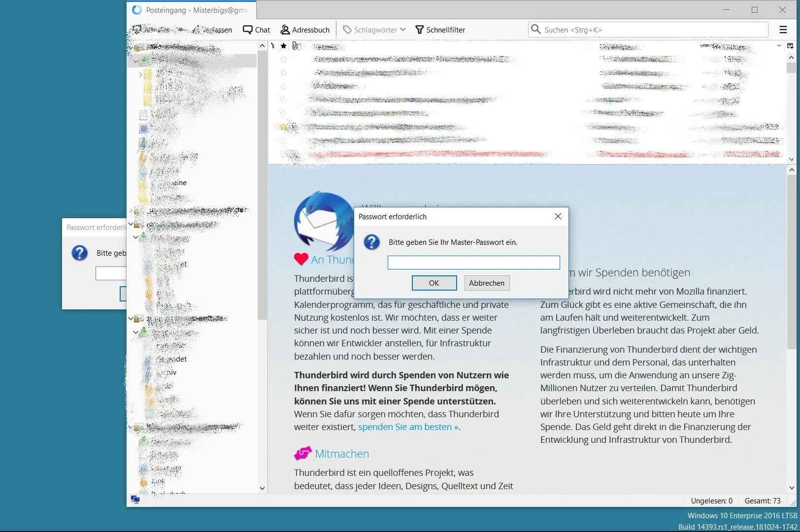This screenshot has height=532, width=800.
Task: Click the start page vertical scrollbar thumb
Action: click(792, 262)
